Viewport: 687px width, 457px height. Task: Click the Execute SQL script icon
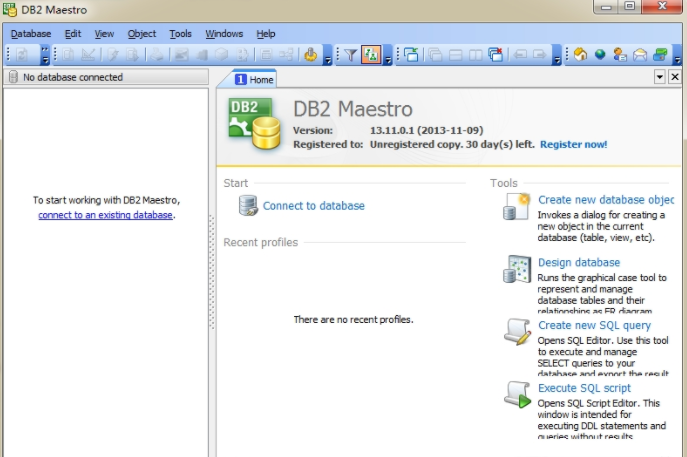coord(517,394)
